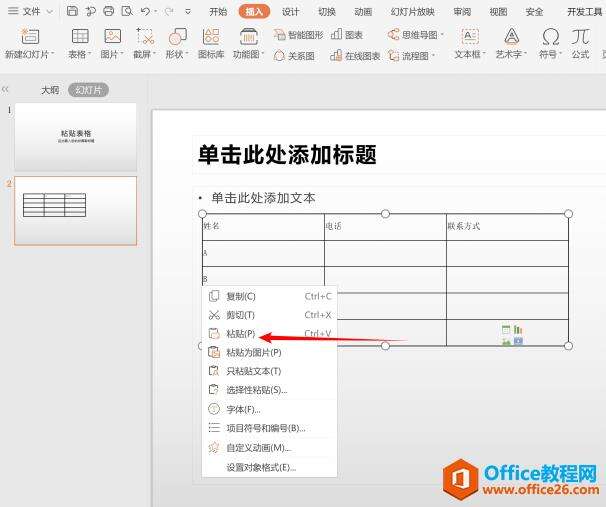
Task: Open the View (视图) tab
Action: click(498, 12)
